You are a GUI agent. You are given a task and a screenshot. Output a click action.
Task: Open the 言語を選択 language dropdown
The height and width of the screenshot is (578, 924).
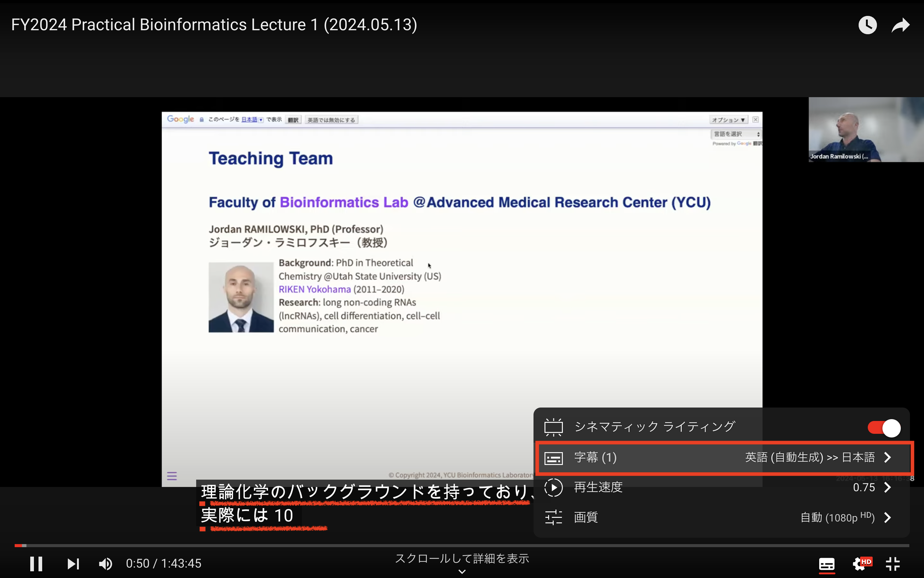[736, 134]
